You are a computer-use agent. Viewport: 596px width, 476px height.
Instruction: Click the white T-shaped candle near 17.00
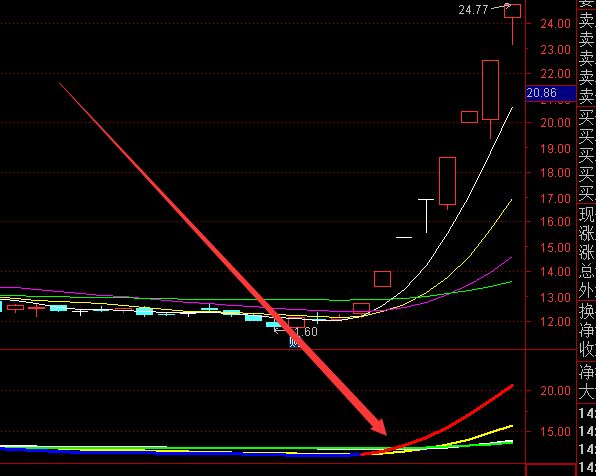[x=426, y=215]
